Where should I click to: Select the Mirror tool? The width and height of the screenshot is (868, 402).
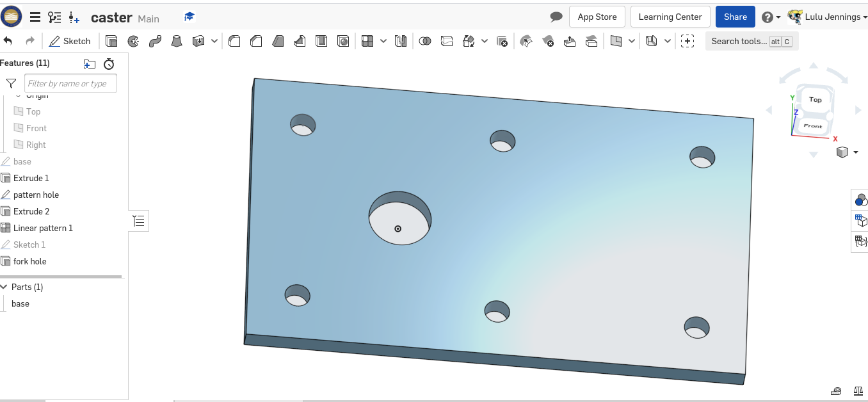(x=401, y=41)
